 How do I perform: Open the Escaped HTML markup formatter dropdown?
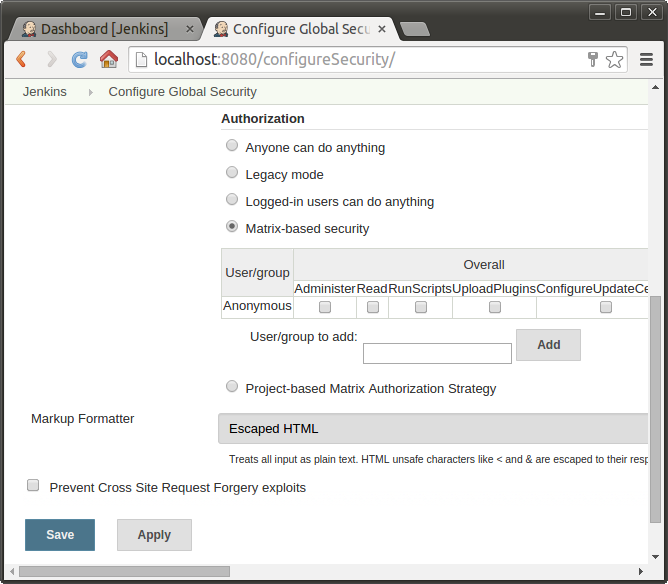point(433,429)
